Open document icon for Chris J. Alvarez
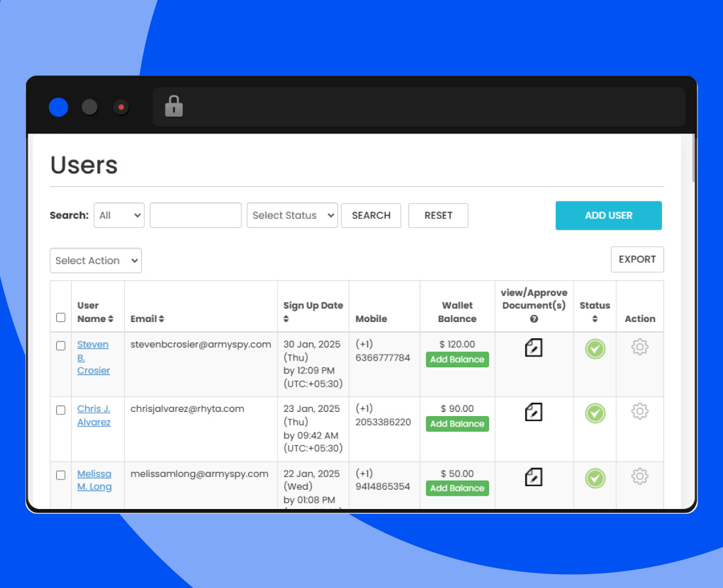Screen dimensions: 723x588 point(533,413)
